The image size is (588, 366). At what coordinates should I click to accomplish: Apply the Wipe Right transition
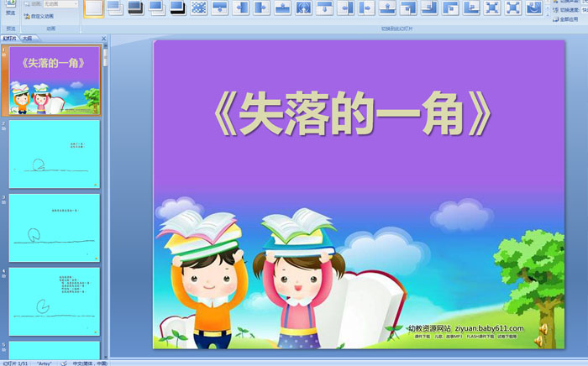click(262, 8)
